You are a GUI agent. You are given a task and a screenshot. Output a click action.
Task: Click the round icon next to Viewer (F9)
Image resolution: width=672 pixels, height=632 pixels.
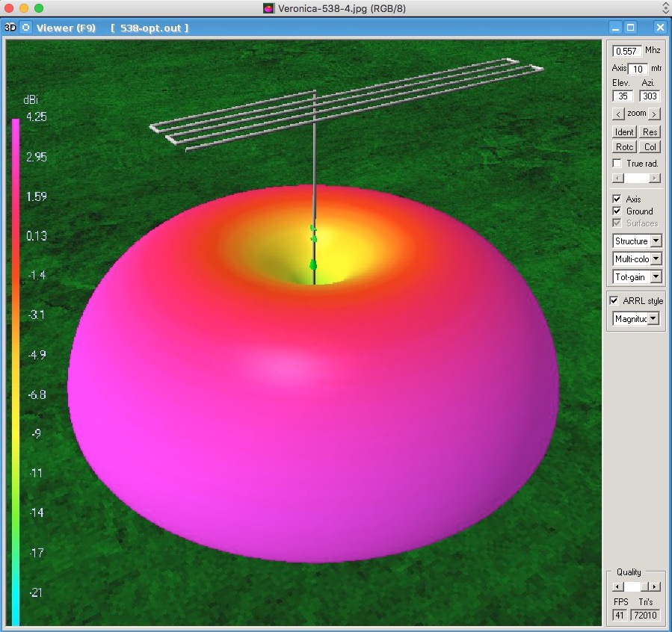pos(26,28)
